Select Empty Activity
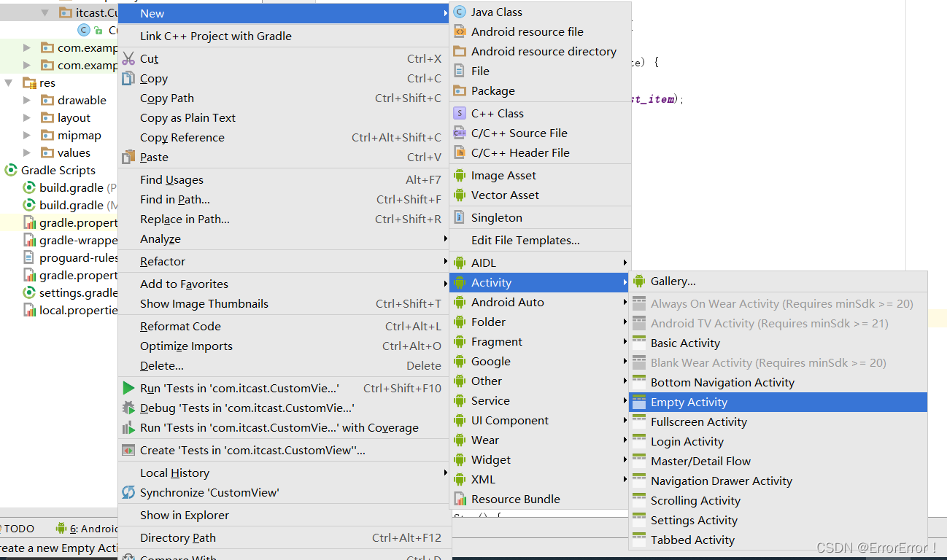The width and height of the screenshot is (947, 560). [x=778, y=402]
